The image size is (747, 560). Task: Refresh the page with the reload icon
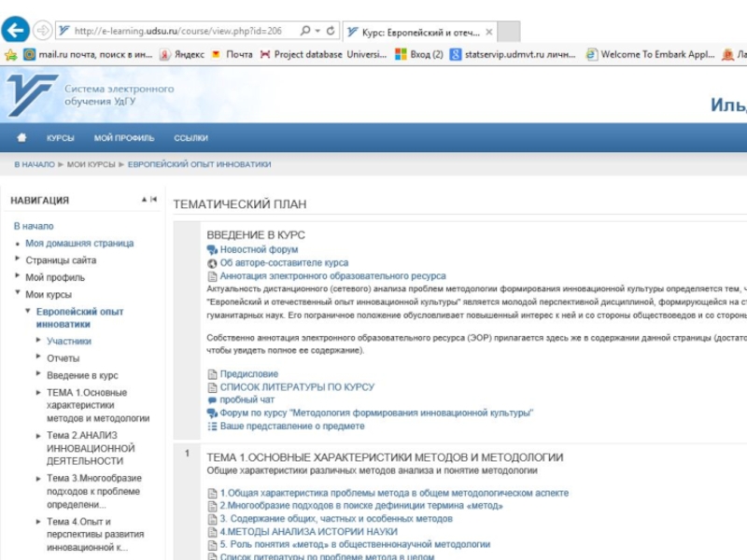331,31
